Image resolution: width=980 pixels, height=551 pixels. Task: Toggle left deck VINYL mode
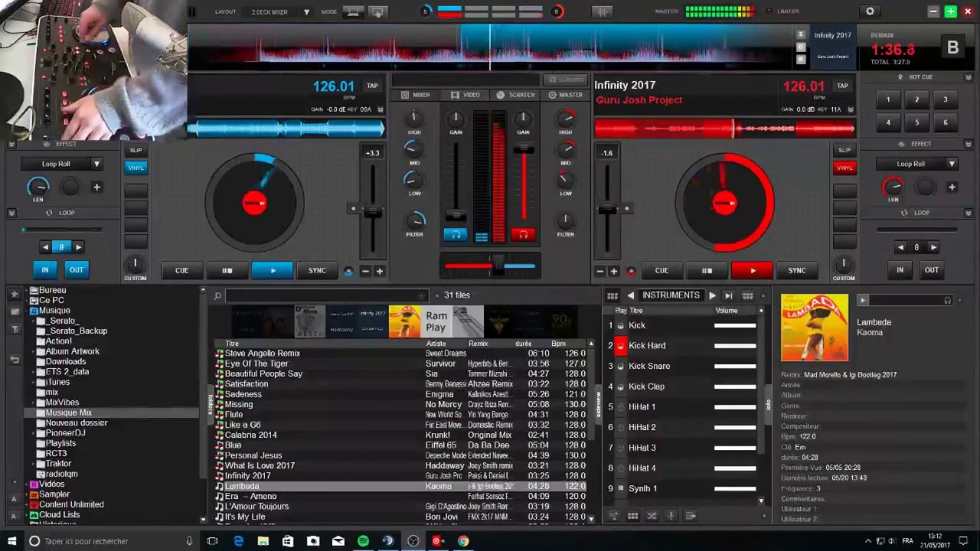click(x=136, y=168)
